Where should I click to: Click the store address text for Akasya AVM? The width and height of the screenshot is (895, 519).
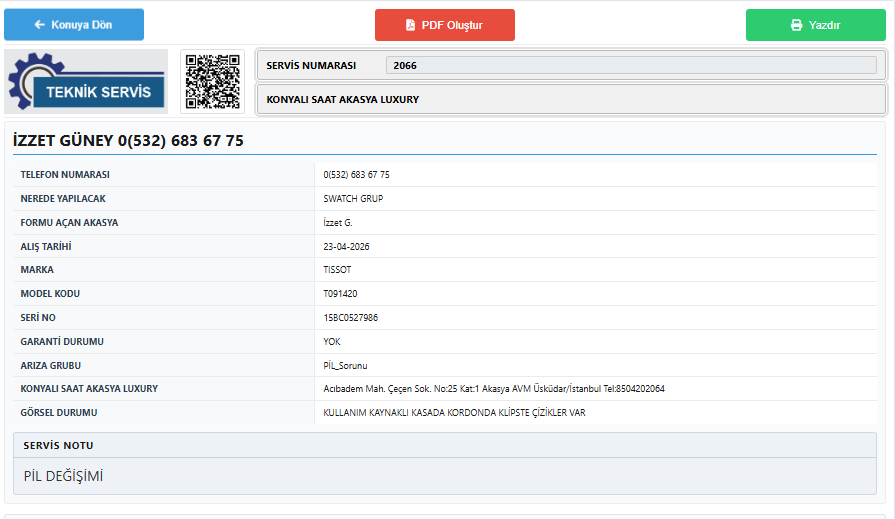[x=494, y=389]
